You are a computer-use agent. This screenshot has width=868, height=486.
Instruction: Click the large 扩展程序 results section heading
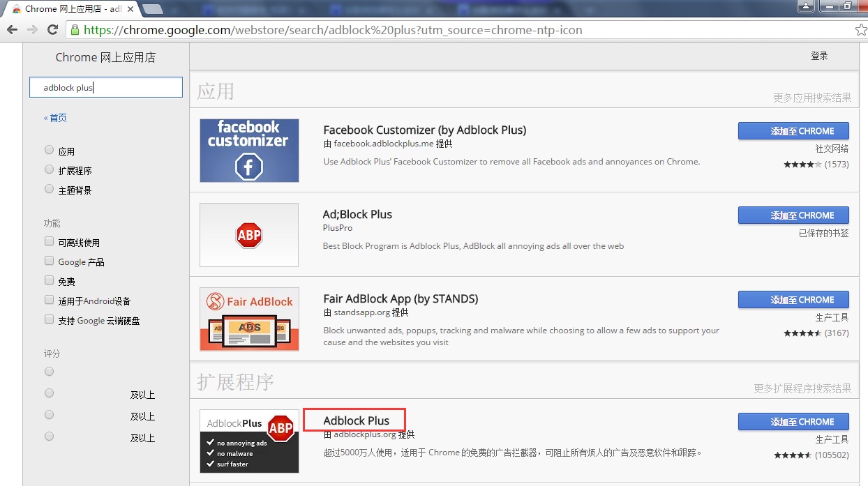(235, 381)
